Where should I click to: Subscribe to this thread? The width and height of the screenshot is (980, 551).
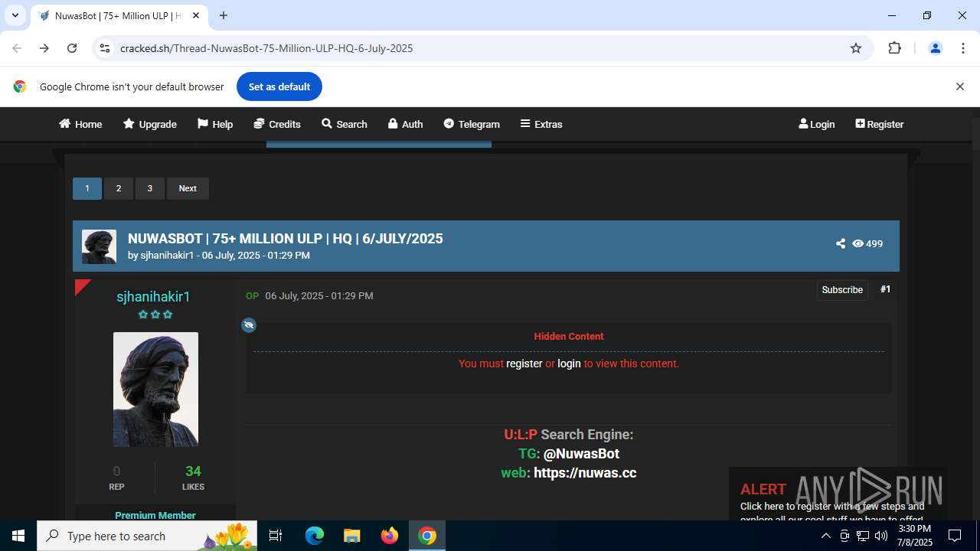pyautogui.click(x=842, y=290)
